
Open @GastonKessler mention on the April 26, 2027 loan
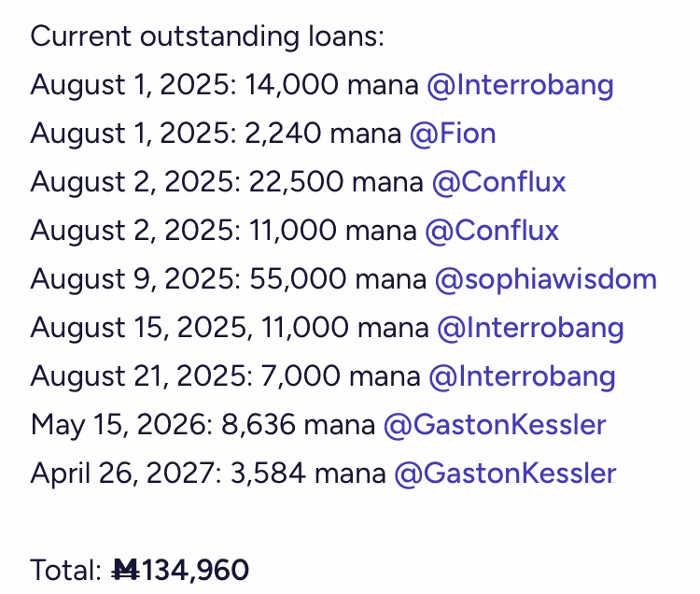(505, 474)
